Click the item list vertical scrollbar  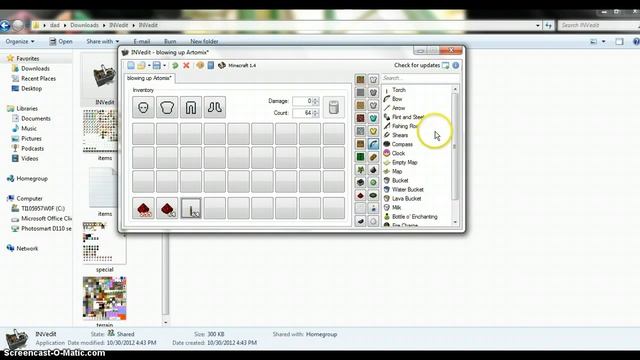tap(455, 155)
